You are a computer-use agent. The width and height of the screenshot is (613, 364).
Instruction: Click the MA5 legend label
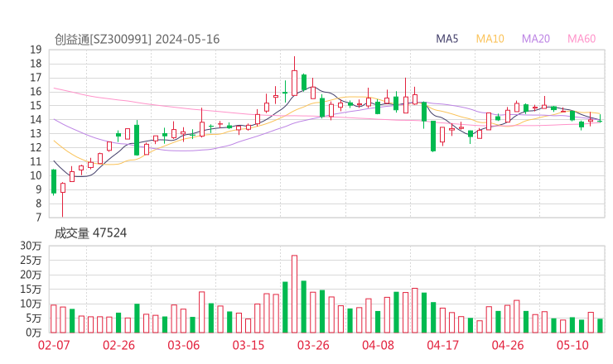tap(446, 39)
